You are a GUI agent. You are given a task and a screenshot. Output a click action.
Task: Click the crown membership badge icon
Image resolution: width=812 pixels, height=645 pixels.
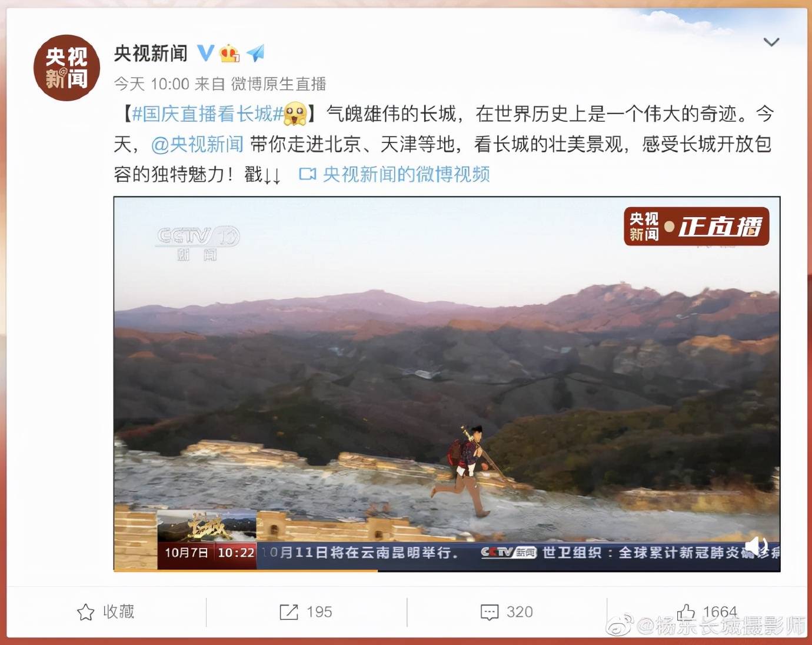[229, 54]
